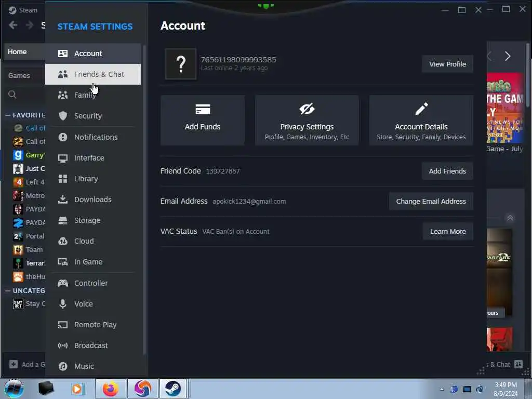Open Account Details tile
This screenshot has width=532, height=399.
tap(421, 120)
